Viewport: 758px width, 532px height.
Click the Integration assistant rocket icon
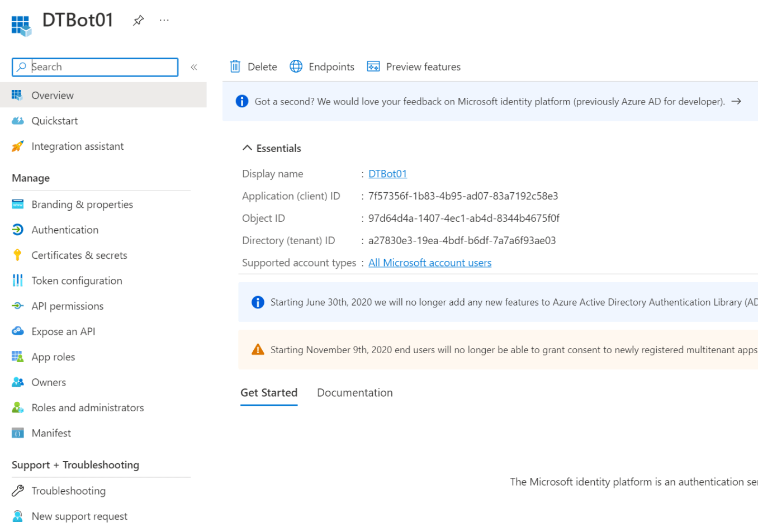[x=17, y=146]
